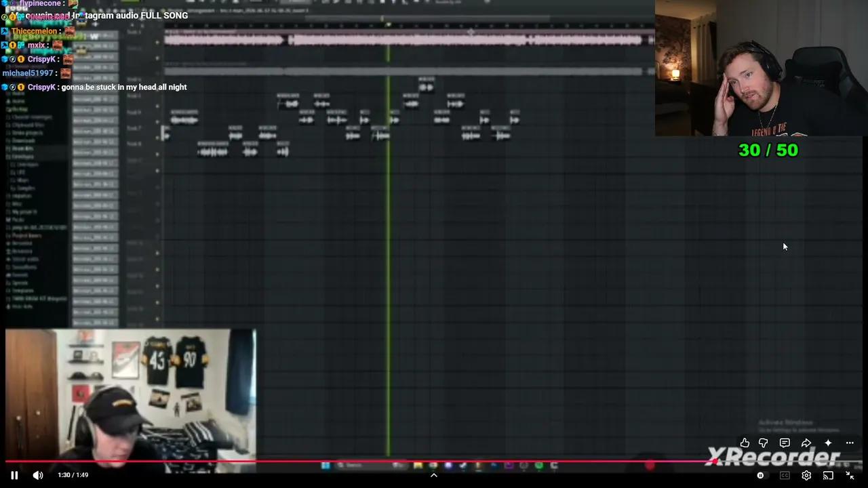This screenshot has height=488, width=868.
Task: Open the player settings gear
Action: [806, 475]
